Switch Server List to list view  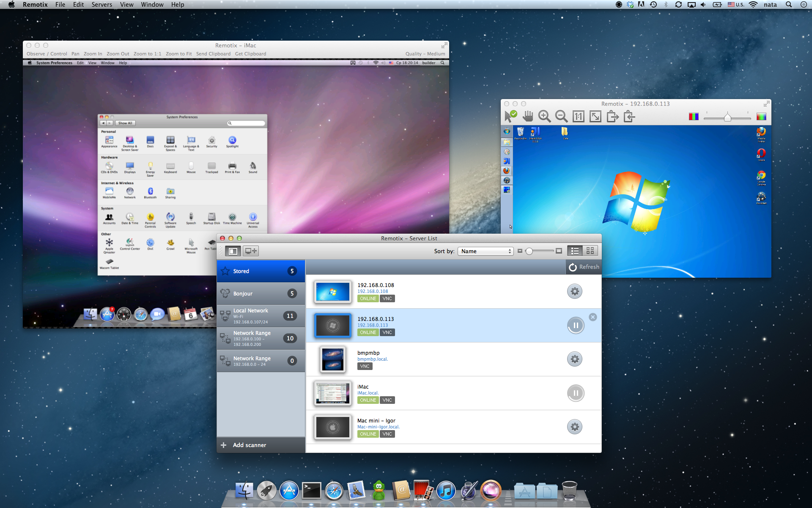pos(575,251)
